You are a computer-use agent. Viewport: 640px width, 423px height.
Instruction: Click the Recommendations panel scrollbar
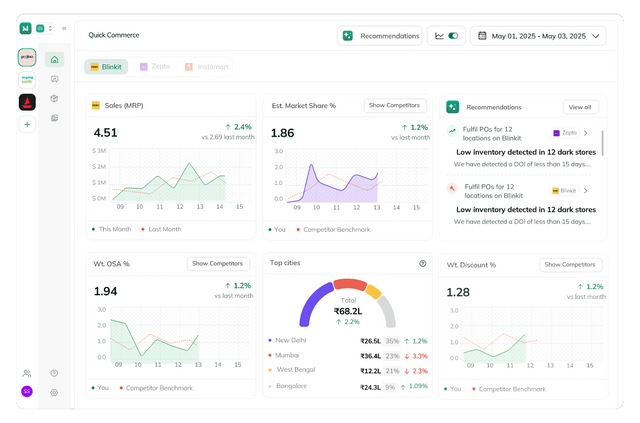[x=602, y=143]
